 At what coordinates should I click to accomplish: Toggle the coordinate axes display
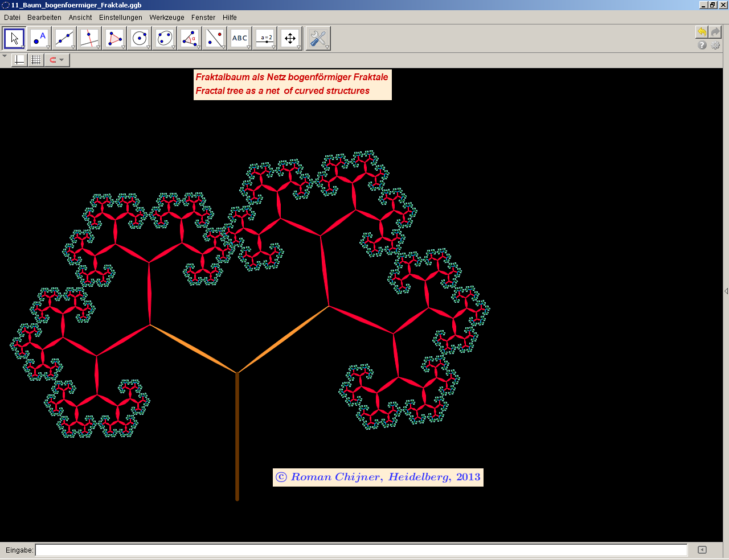[19, 60]
